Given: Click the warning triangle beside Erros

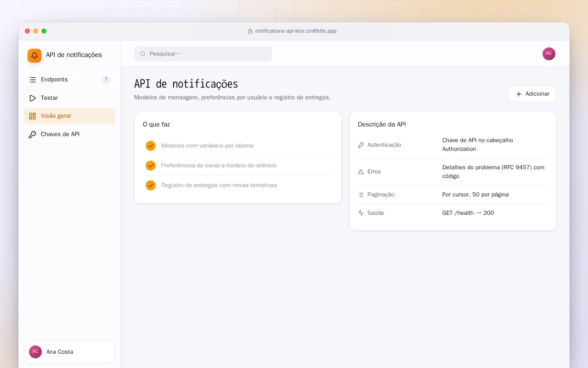Looking at the screenshot, I should 361,172.
